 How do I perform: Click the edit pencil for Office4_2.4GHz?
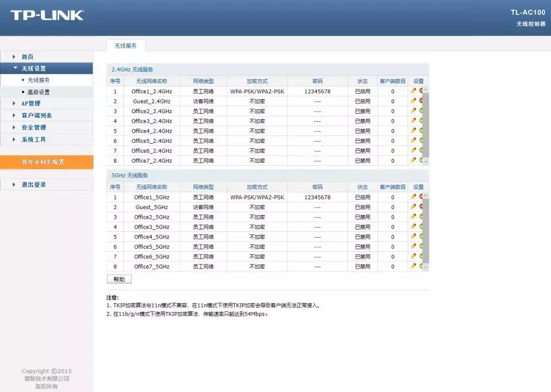click(x=414, y=131)
